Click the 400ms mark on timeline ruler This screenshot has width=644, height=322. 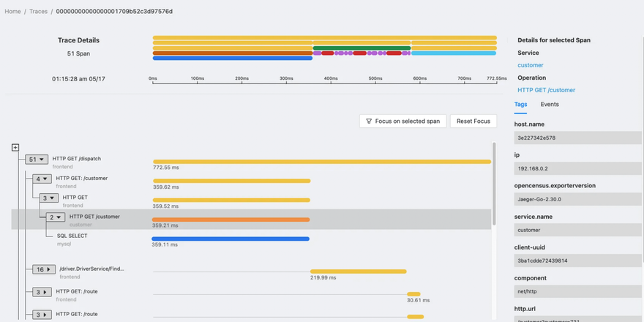(x=331, y=79)
